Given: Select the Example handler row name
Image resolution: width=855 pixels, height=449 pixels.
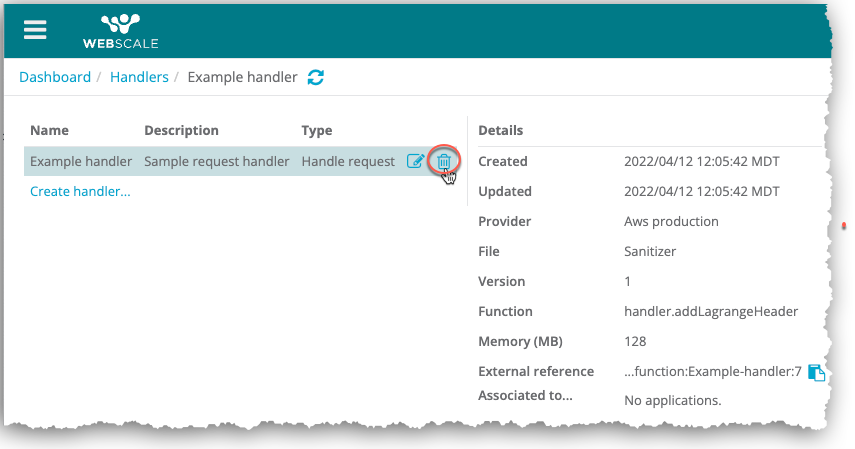Looking at the screenshot, I should [81, 161].
